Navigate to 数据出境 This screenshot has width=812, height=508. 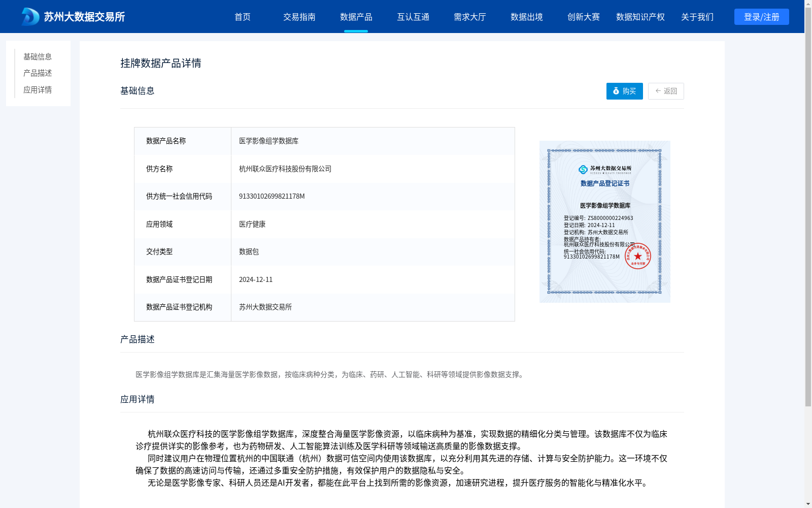[527, 17]
